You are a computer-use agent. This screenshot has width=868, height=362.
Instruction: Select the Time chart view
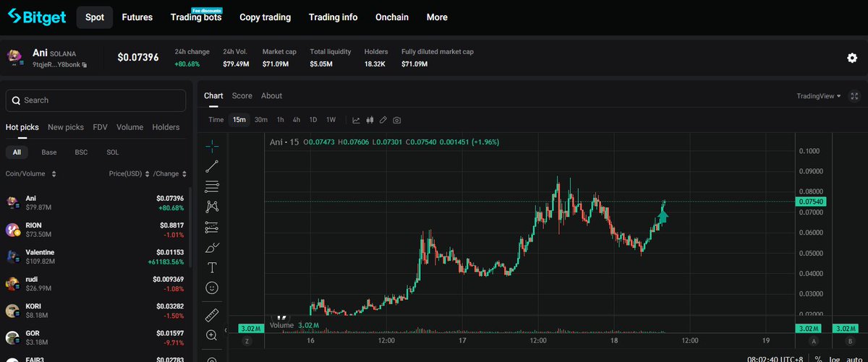216,120
